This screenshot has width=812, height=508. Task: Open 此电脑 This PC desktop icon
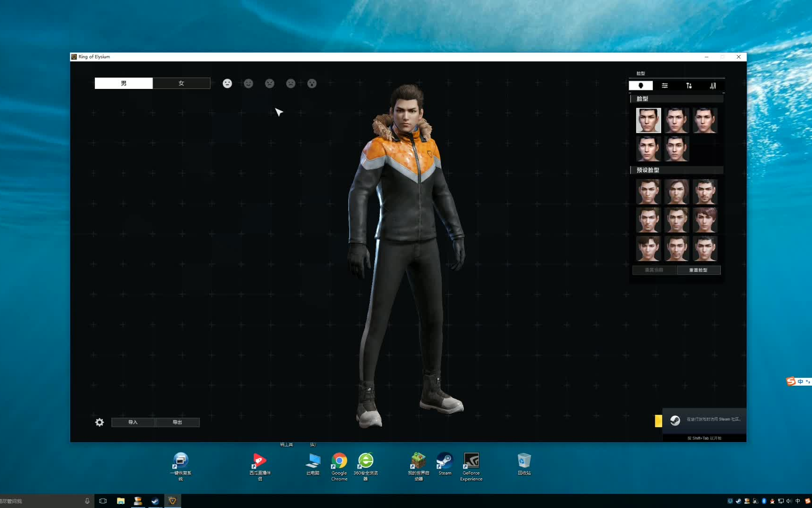(313, 464)
